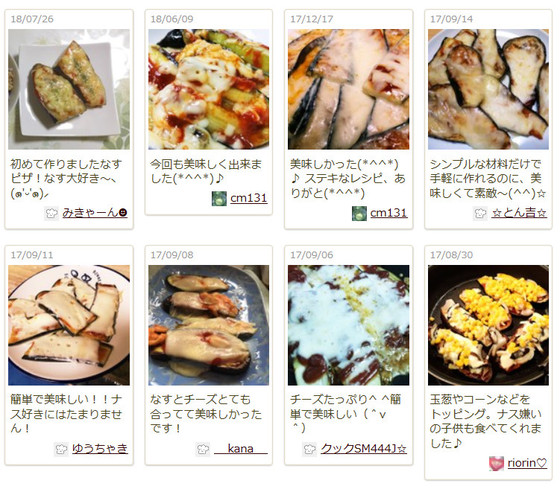
Task: Click the chef hat icon beside ☆とん吉☆
Action: (x=480, y=213)
